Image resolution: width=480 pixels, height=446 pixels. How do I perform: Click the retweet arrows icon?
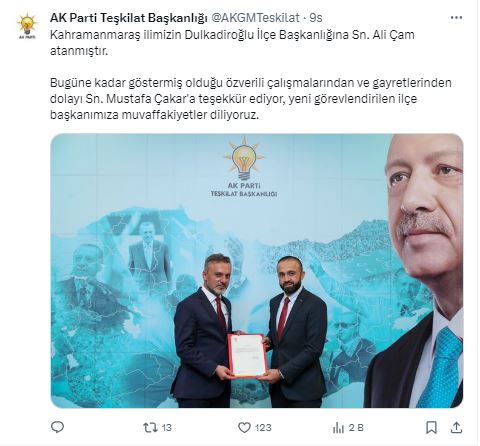point(150,427)
